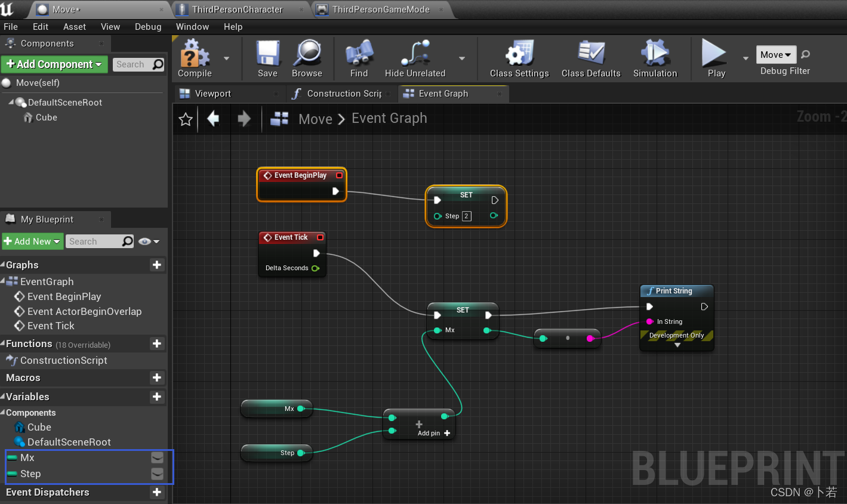Collapse the Graphs section

3,265
